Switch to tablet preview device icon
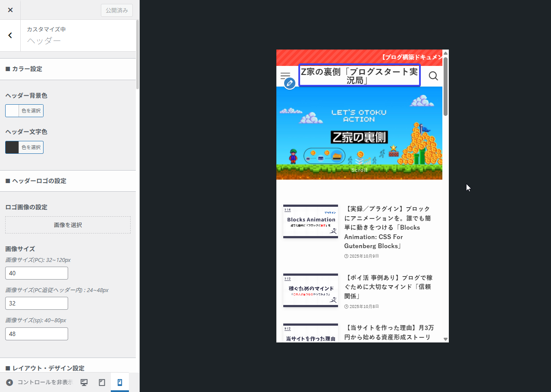Image resolution: width=551 pixels, height=392 pixels. [102, 383]
